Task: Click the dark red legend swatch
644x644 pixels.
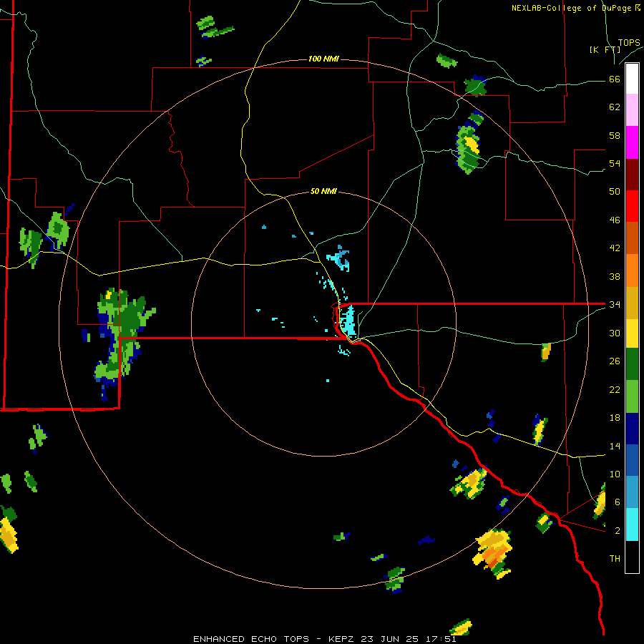Action: click(x=632, y=175)
